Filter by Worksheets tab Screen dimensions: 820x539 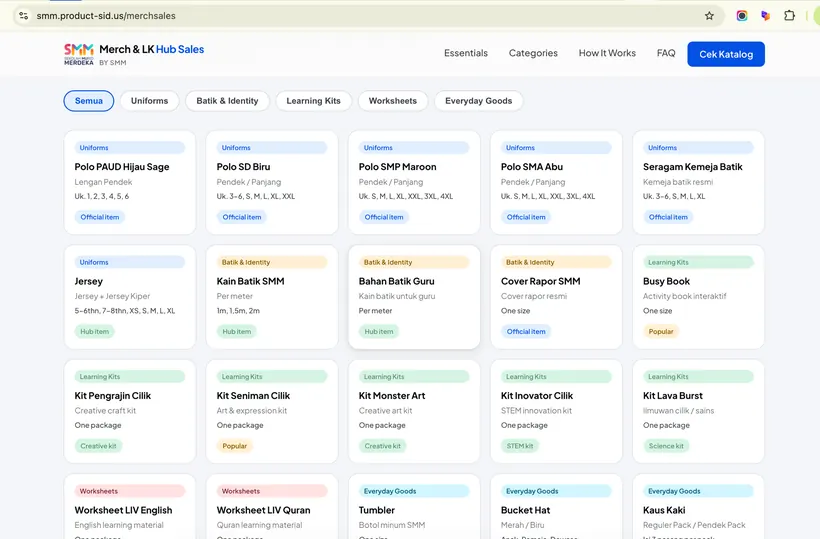393,101
